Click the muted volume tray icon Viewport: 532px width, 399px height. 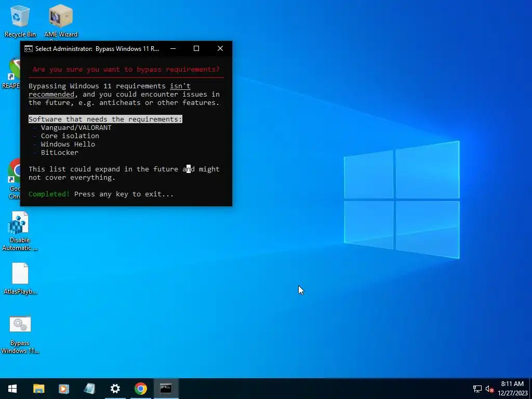[489, 389]
